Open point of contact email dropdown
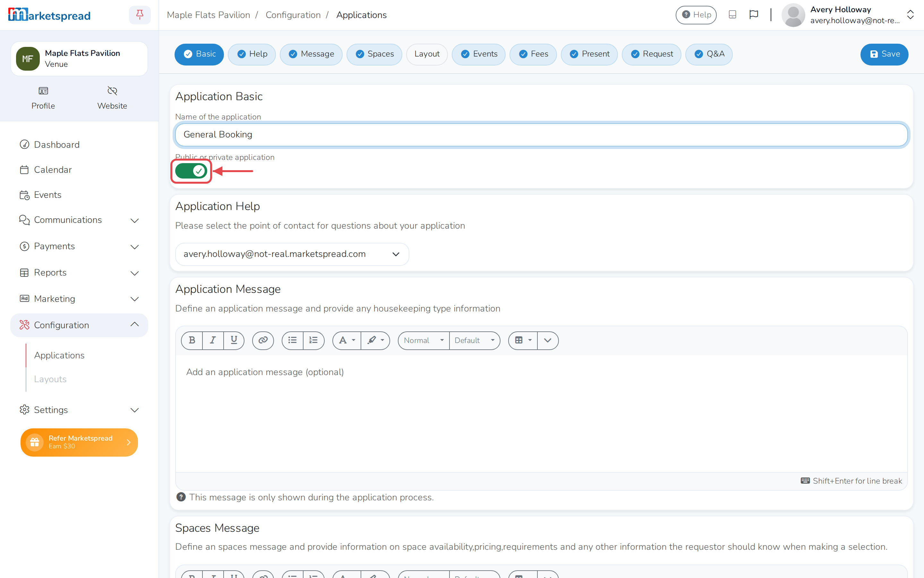924x578 pixels. click(x=292, y=254)
